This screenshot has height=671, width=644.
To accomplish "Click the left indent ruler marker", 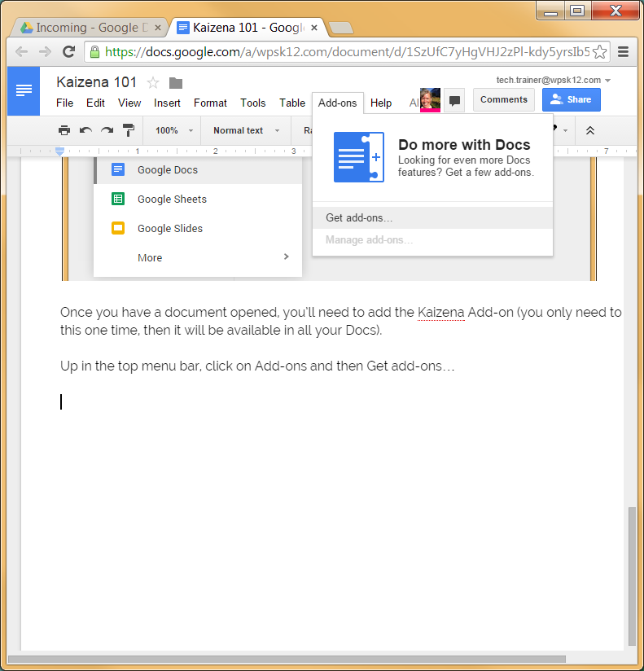I will point(60,151).
